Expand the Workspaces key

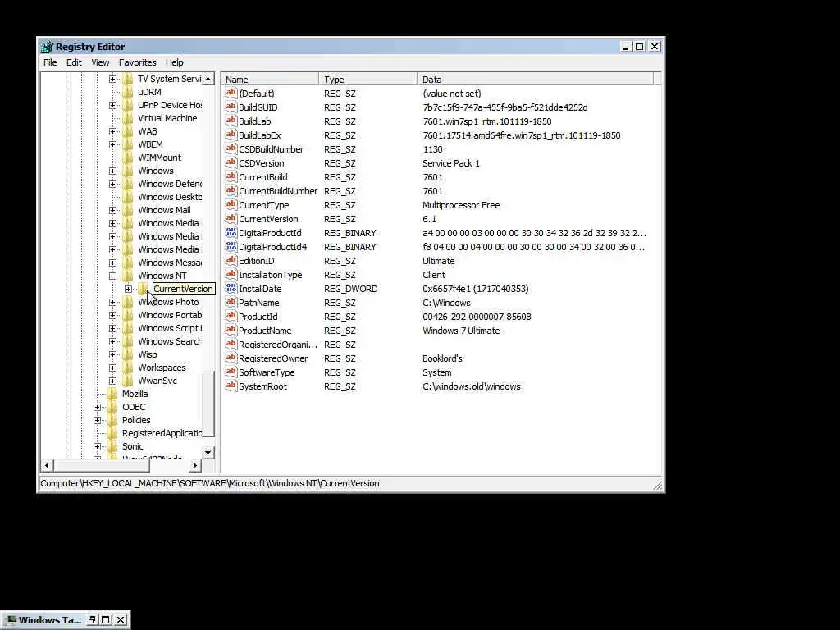click(112, 368)
